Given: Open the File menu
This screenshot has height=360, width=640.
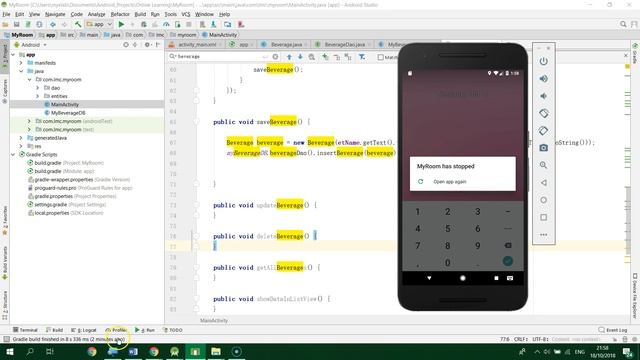Looking at the screenshot, I should click(x=6, y=14).
